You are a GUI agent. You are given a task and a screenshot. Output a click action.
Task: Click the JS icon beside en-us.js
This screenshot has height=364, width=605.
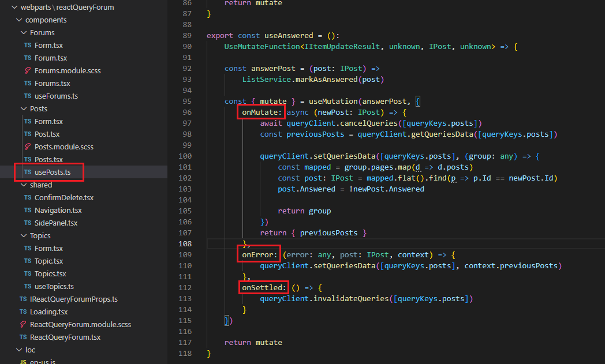[x=23, y=361]
